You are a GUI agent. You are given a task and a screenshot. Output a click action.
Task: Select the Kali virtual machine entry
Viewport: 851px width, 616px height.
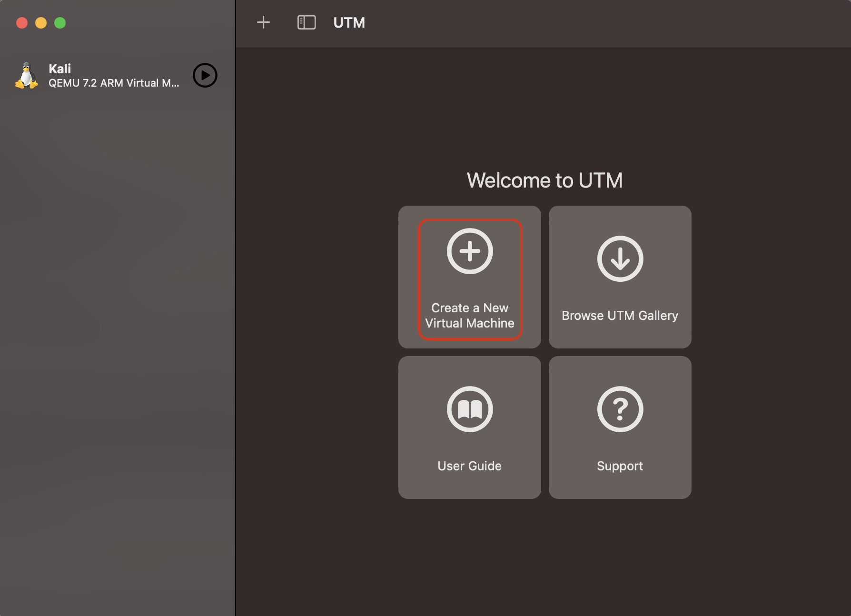click(x=117, y=76)
